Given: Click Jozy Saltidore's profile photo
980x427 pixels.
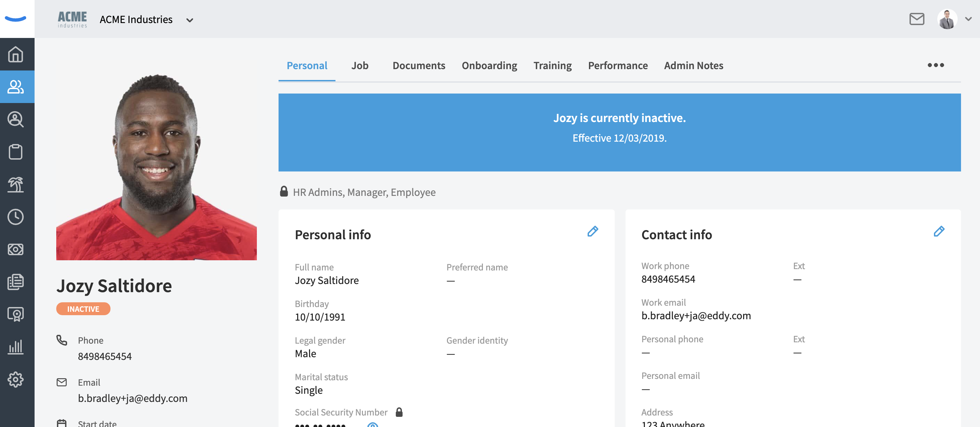Looking at the screenshot, I should 156,167.
